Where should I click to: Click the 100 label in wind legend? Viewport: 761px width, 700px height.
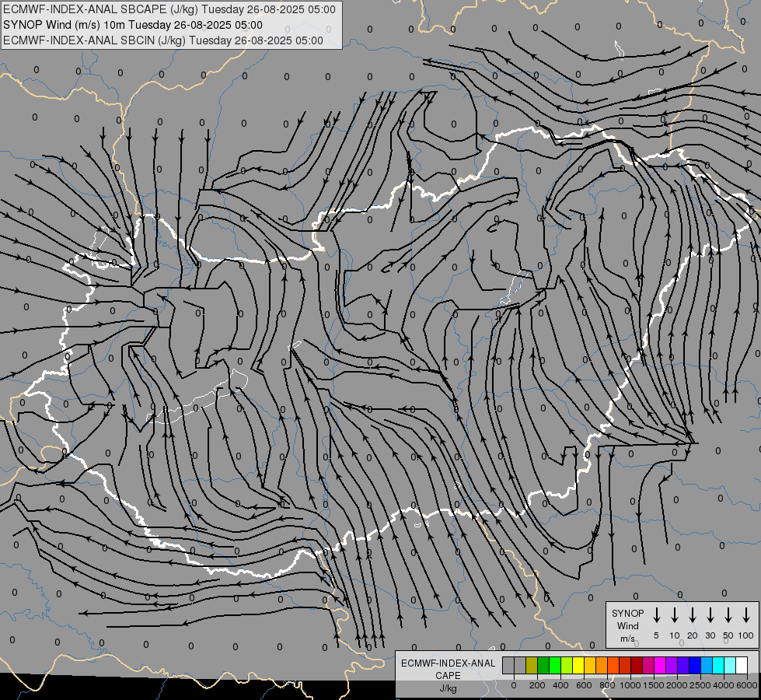[746, 635]
